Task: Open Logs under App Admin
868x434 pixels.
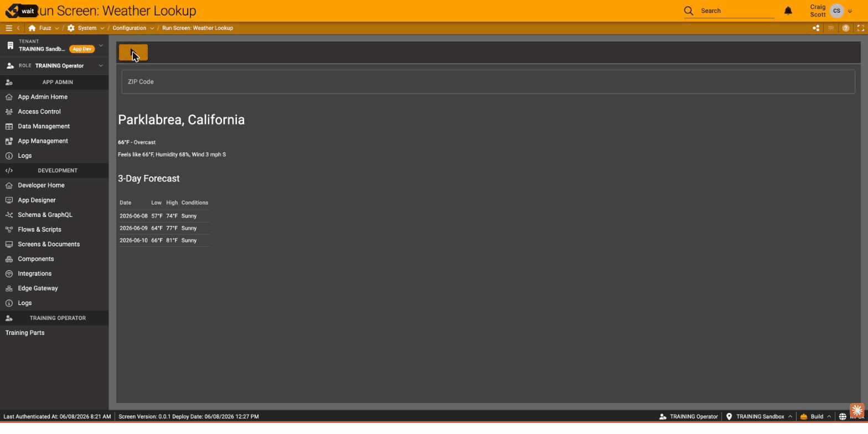Action: [25, 156]
